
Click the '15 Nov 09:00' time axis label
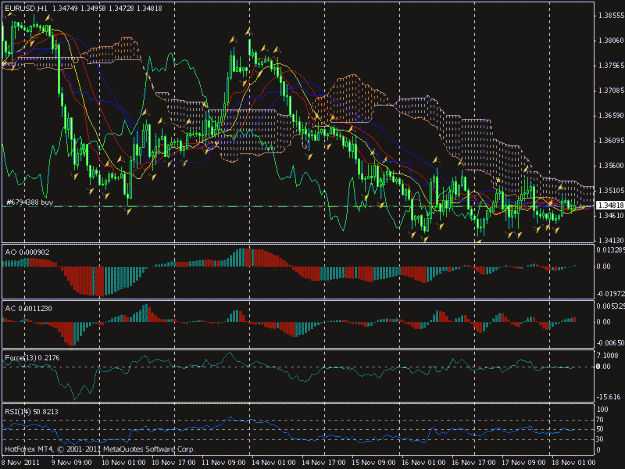tap(373, 463)
